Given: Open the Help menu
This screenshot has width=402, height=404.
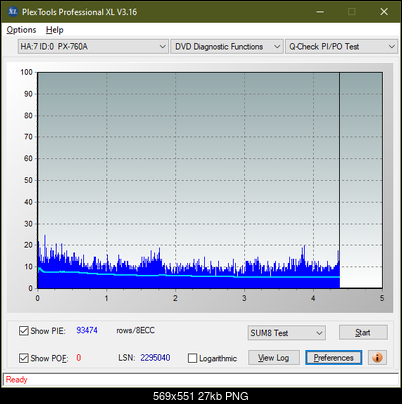Looking at the screenshot, I should click(55, 30).
